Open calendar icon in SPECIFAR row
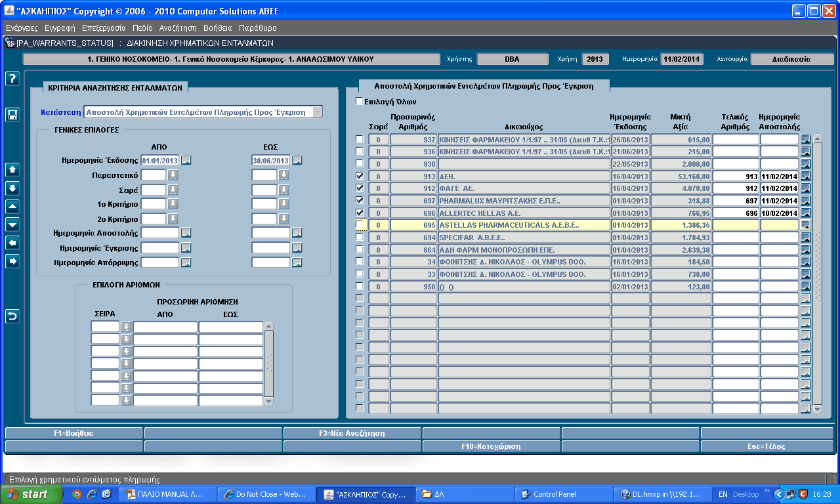This screenshot has width=840, height=504. click(x=805, y=237)
